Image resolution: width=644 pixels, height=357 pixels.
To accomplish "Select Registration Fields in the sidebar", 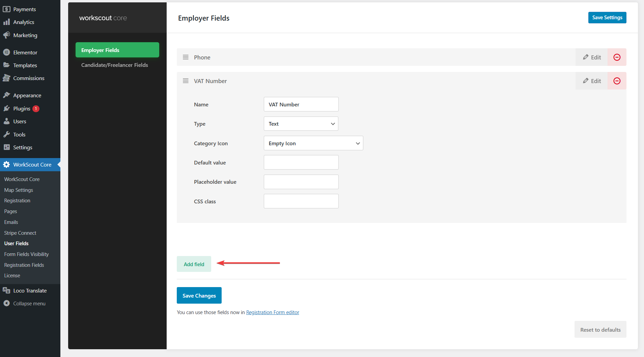I will pyautogui.click(x=24, y=265).
